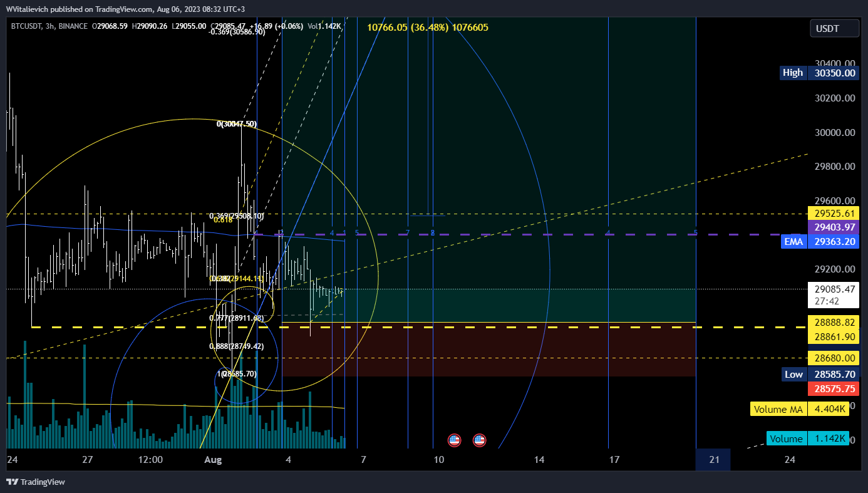
Task: Click the 29800.00 price axis tick
Action: (x=835, y=166)
